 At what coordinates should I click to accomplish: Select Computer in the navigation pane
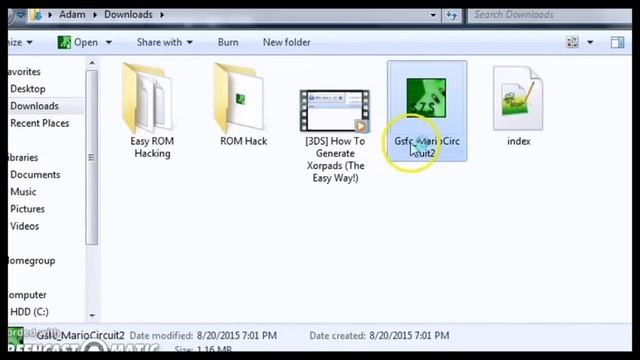tap(27, 295)
